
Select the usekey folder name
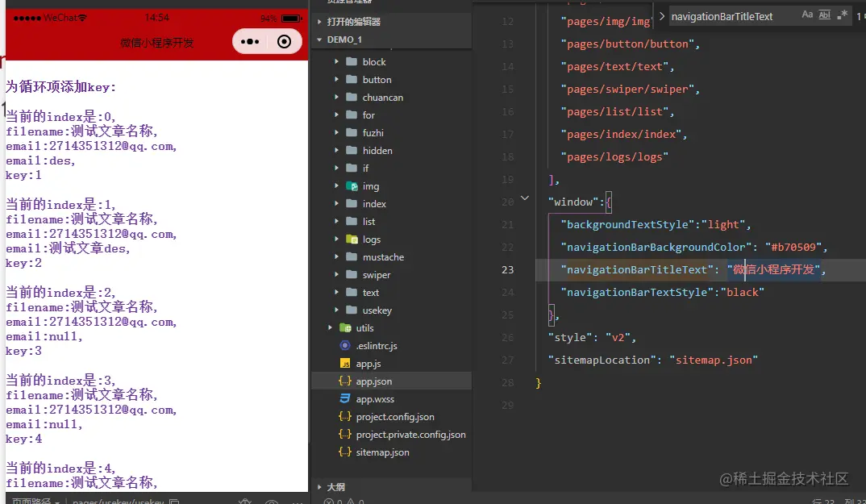[x=377, y=310]
